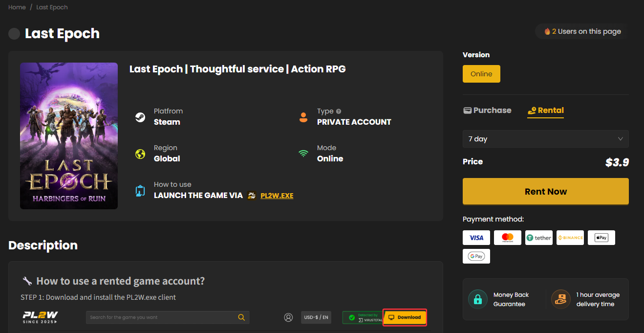Click the How to use clipboard icon
Viewport: 644px width, 333px height.
click(x=140, y=191)
